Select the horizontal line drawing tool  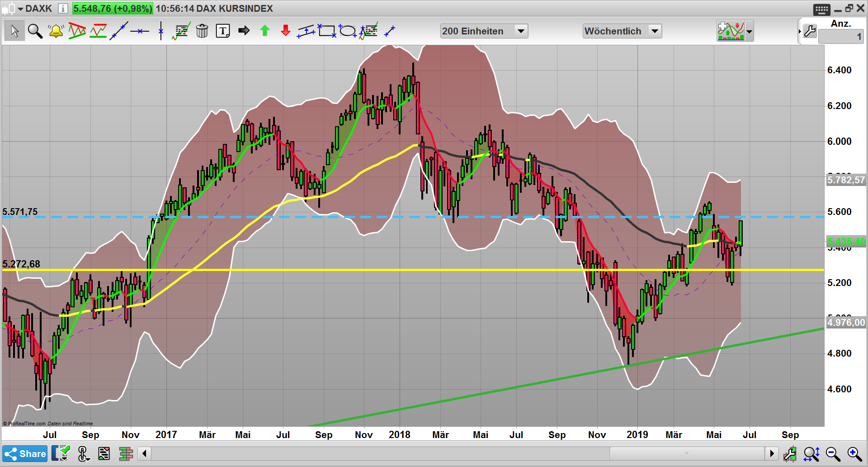140,31
